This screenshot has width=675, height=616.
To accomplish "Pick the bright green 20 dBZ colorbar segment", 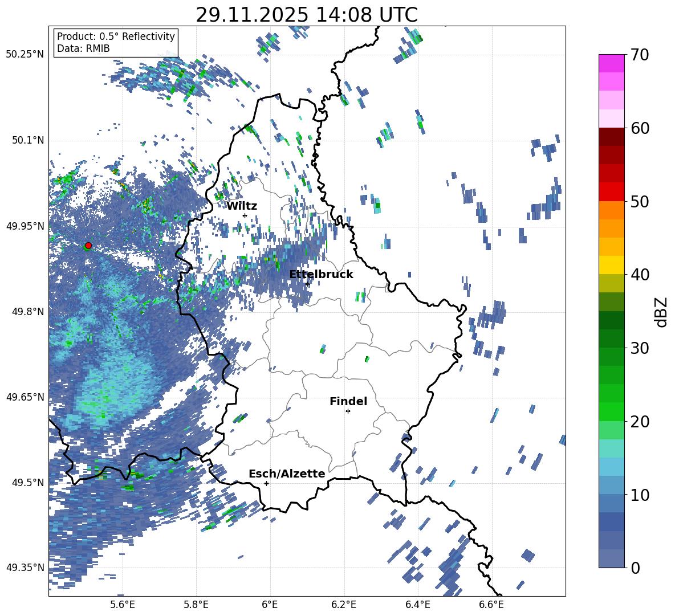I will pos(611,411).
